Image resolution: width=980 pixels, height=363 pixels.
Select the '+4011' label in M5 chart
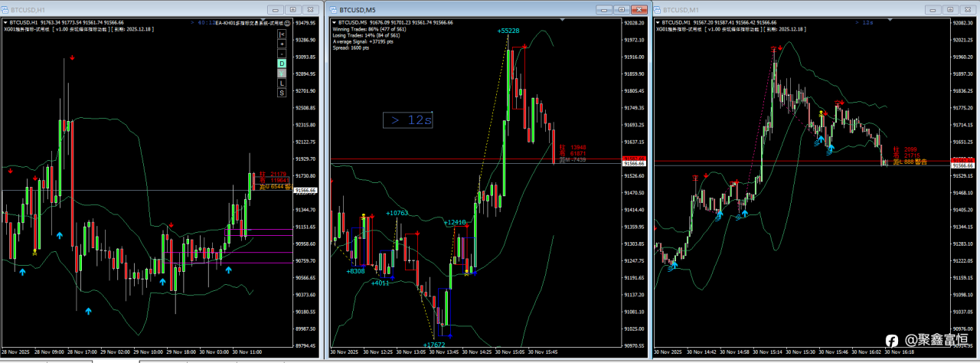pos(381,283)
